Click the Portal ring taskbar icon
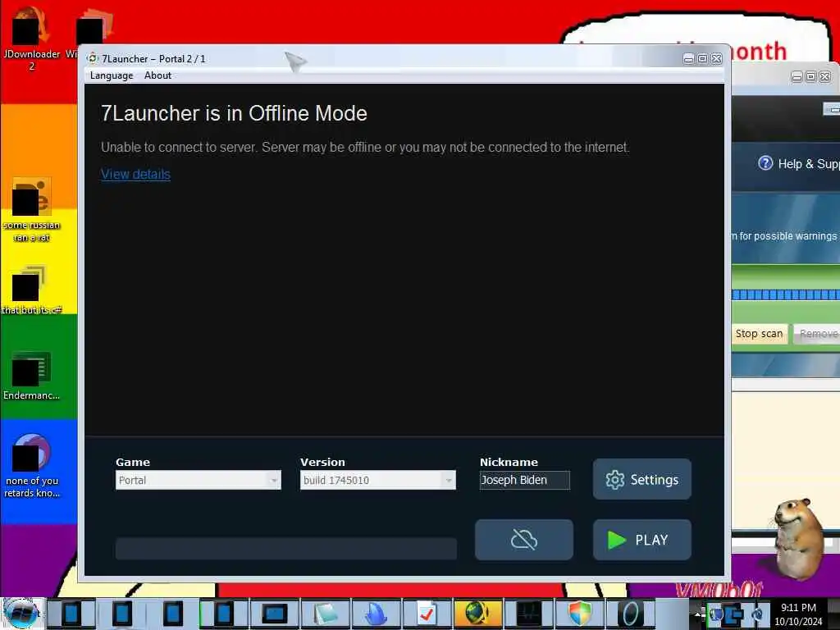Viewport: 840px width, 630px height. (x=631, y=614)
